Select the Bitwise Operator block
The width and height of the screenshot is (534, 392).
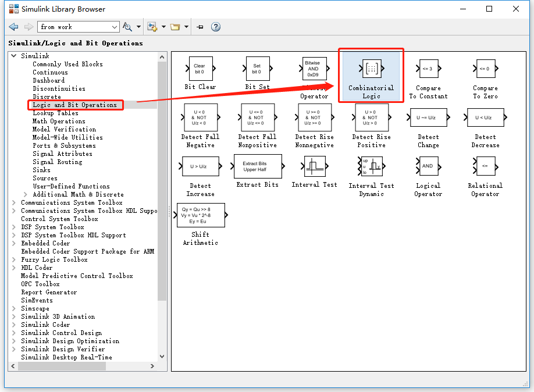coord(314,69)
